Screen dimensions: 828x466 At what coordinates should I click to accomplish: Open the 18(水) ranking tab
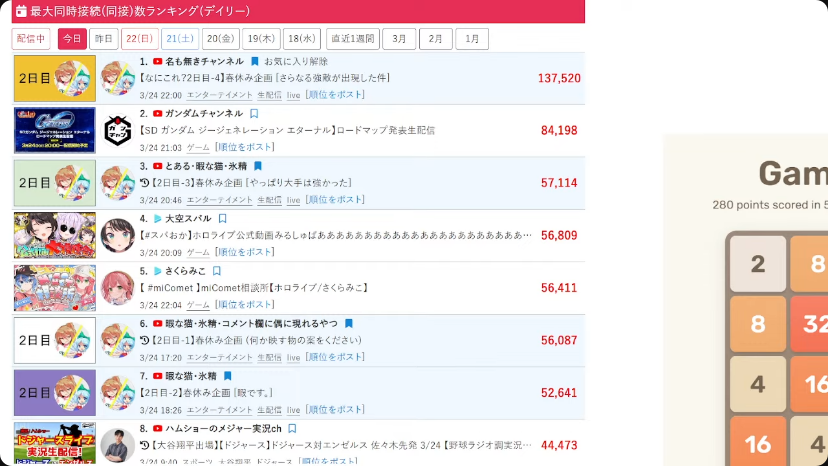coord(302,39)
